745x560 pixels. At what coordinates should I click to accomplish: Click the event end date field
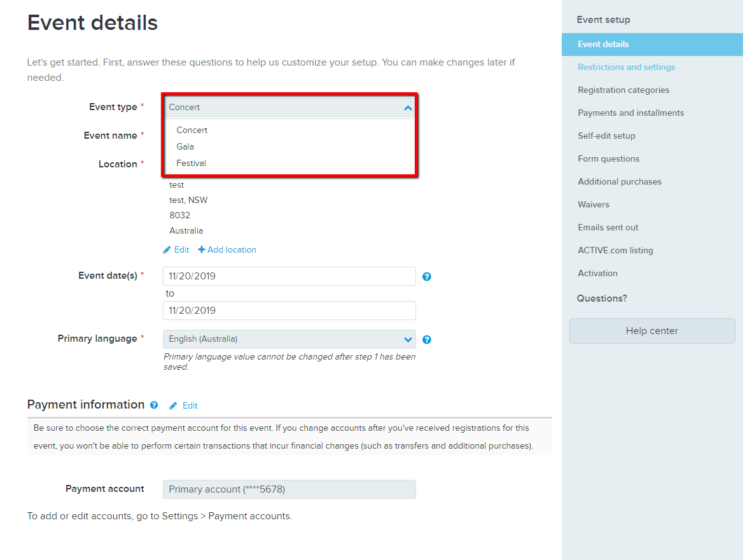[289, 311]
